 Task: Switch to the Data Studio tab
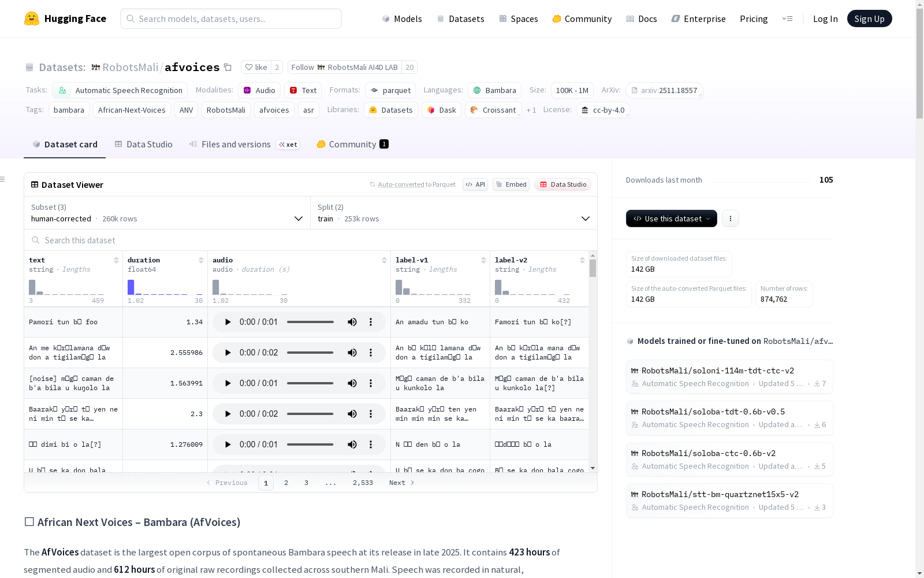click(x=144, y=144)
